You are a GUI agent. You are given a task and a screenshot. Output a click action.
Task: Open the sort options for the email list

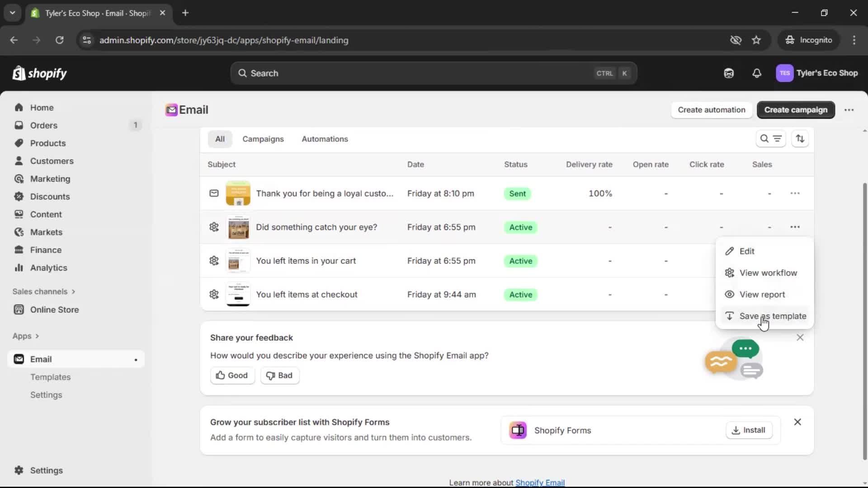pos(800,139)
